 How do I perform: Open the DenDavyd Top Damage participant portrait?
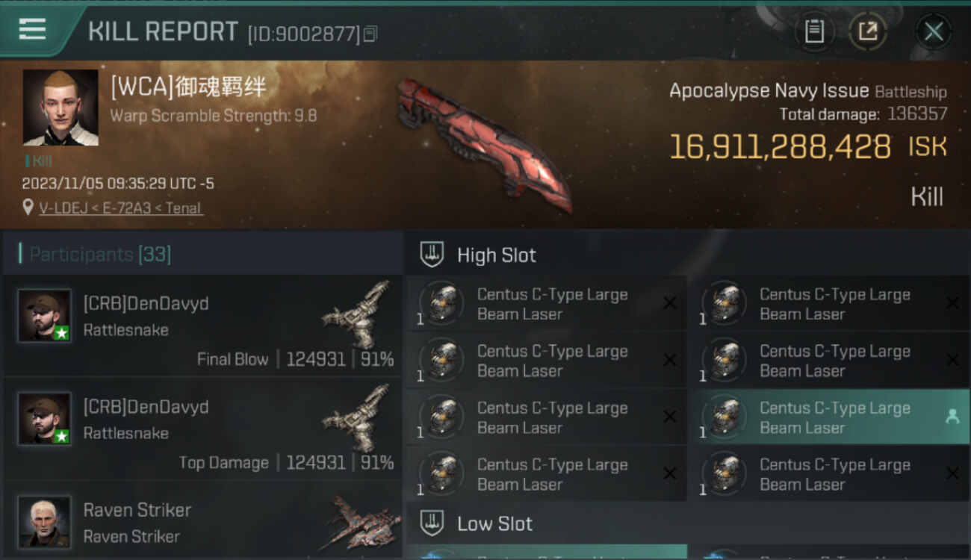[45, 419]
